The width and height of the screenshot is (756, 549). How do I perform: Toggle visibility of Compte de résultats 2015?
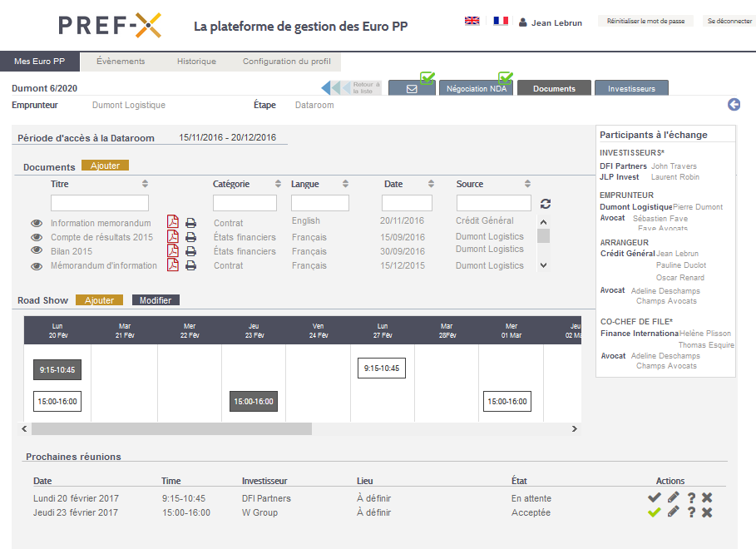click(37, 237)
